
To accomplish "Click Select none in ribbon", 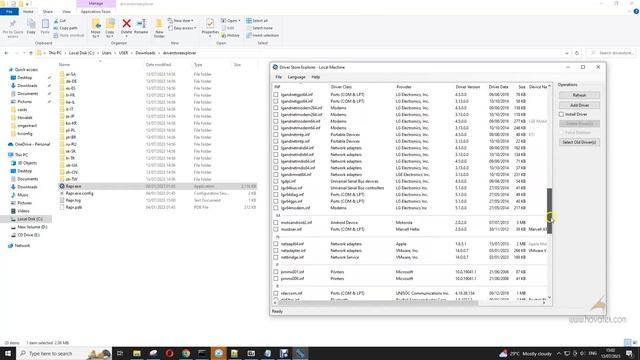I will pos(259,28).
